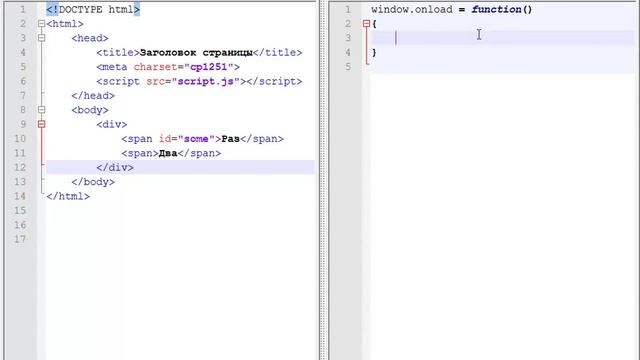This screenshot has height=360, width=640.
Task: Click the closing </title> tag
Action: click(278, 53)
